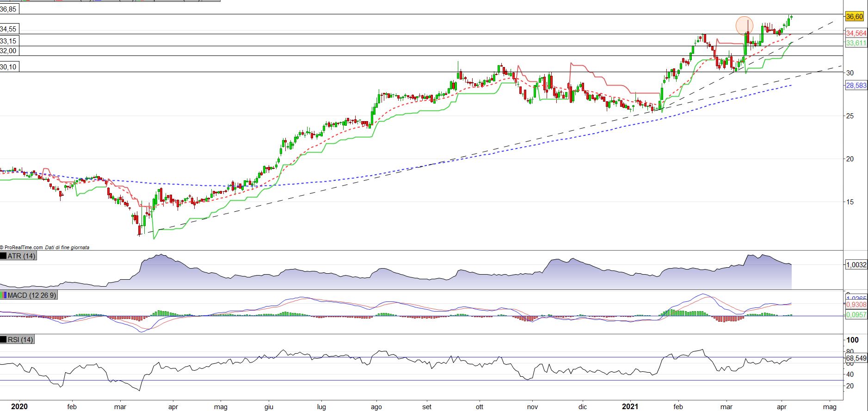
Task: Click the 0,9308 MACD signal value tag
Action: (x=856, y=305)
